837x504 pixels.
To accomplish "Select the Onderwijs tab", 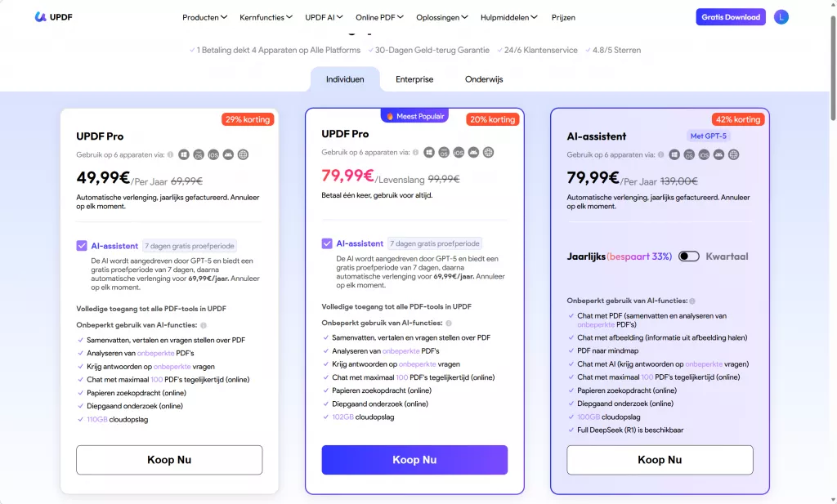I will coord(484,79).
